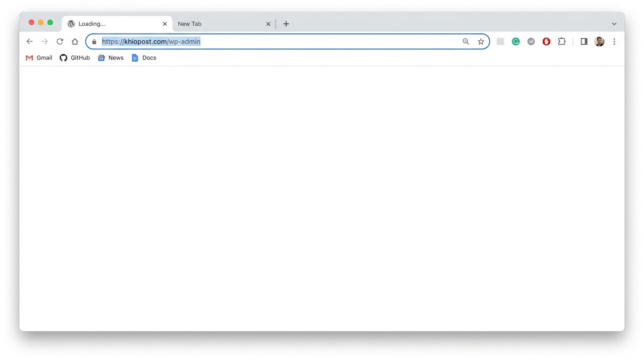This screenshot has height=359, width=644.
Task: Add a new tab with plus button
Action: (286, 24)
